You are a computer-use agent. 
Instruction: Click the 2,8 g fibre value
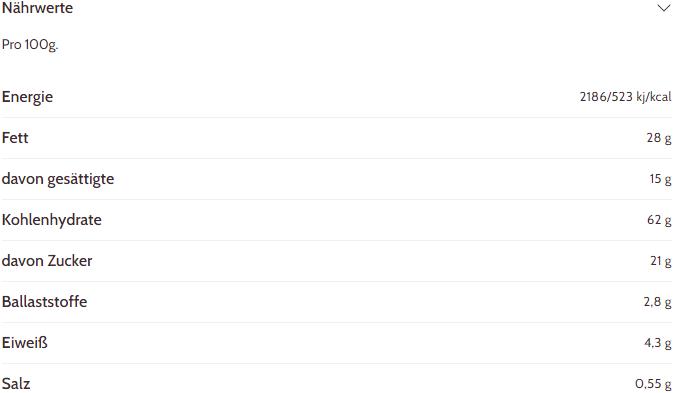coord(658,302)
